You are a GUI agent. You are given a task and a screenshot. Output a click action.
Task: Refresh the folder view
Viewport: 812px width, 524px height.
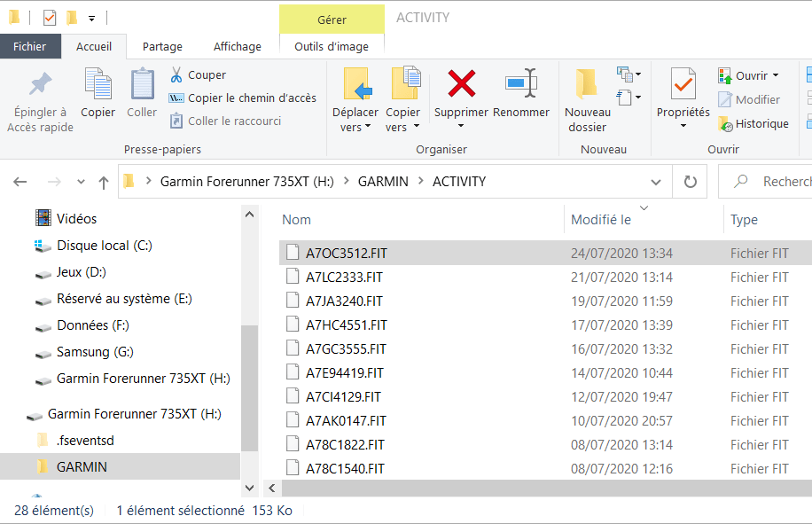[x=690, y=182]
